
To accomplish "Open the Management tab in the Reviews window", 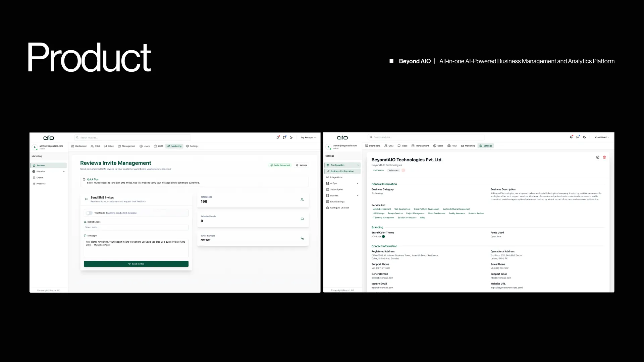I will coord(126,146).
